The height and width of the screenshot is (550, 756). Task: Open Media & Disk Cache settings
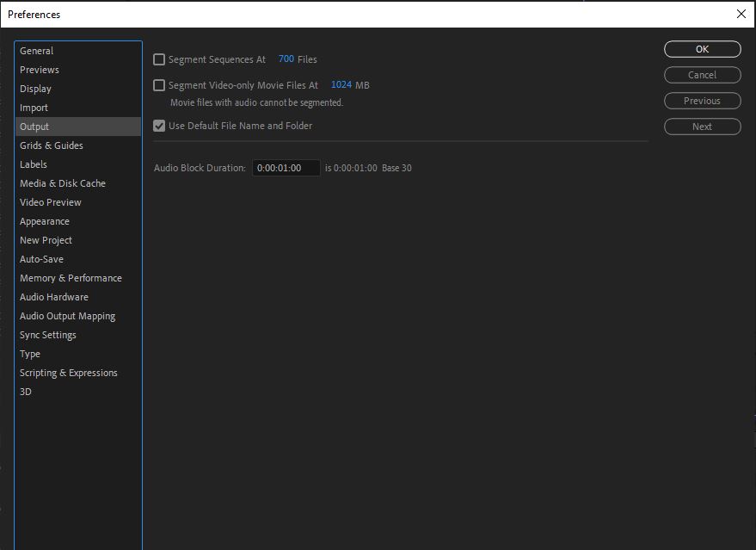[x=62, y=183]
